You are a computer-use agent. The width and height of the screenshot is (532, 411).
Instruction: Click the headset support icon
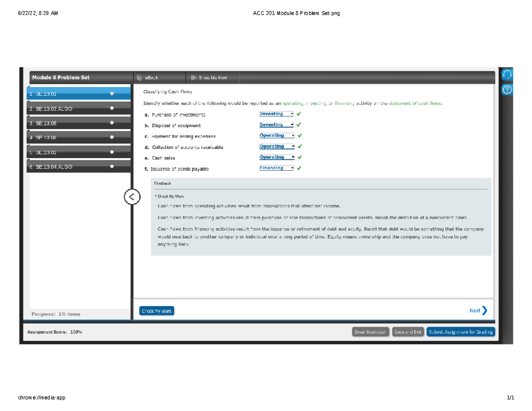(507, 74)
